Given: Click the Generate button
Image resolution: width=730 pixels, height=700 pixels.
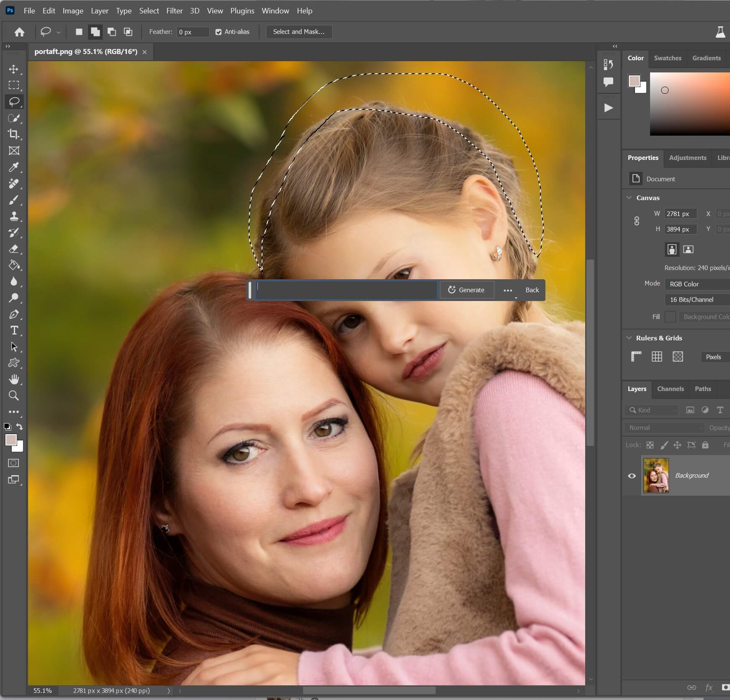Looking at the screenshot, I should 467,290.
